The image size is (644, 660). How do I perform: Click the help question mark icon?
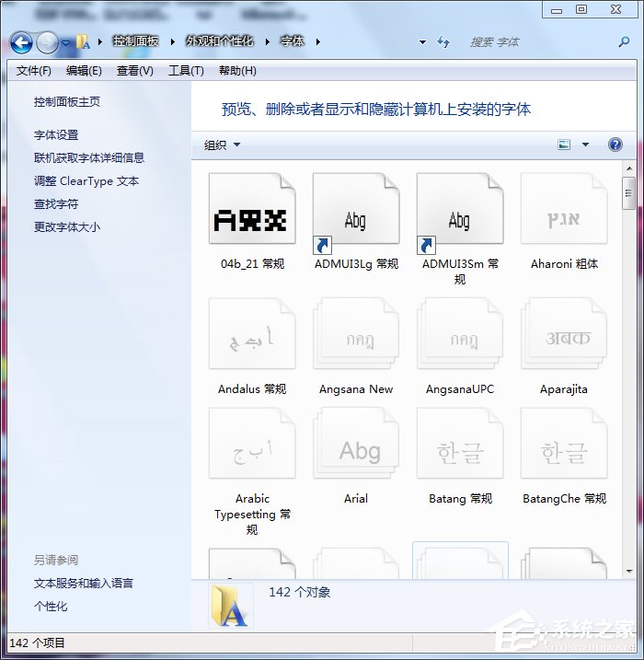615,145
